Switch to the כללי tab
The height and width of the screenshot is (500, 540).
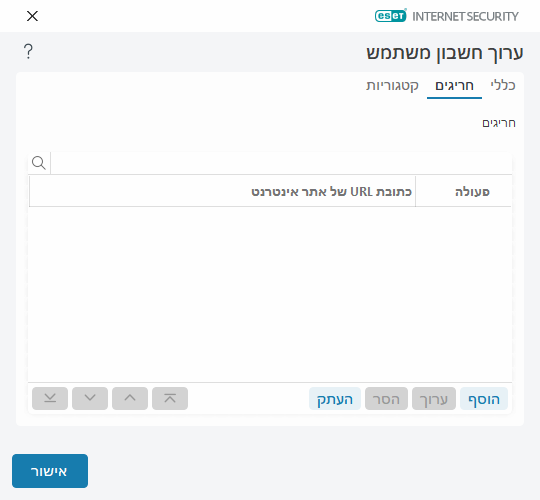point(503,85)
